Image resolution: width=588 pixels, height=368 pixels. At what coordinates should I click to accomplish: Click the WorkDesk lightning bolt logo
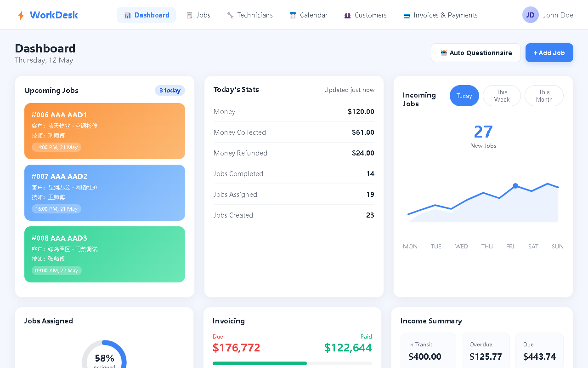click(x=21, y=15)
